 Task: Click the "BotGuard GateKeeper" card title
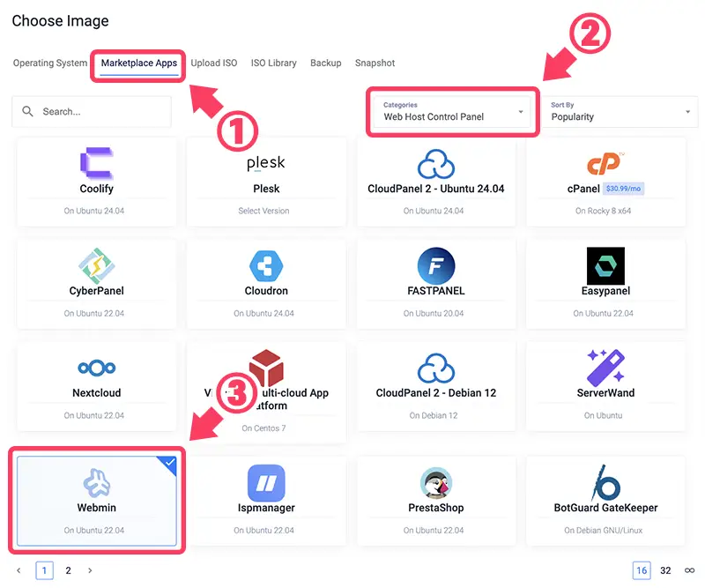[x=605, y=508]
